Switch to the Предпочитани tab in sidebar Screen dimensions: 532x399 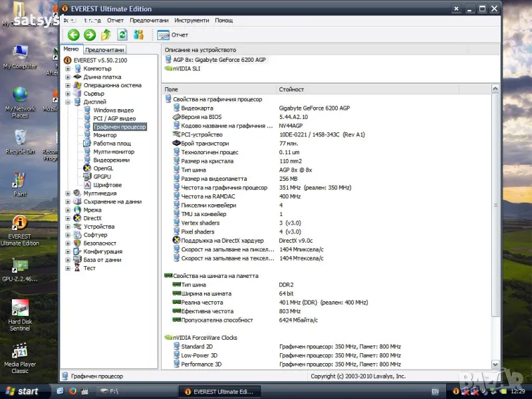pyautogui.click(x=105, y=50)
